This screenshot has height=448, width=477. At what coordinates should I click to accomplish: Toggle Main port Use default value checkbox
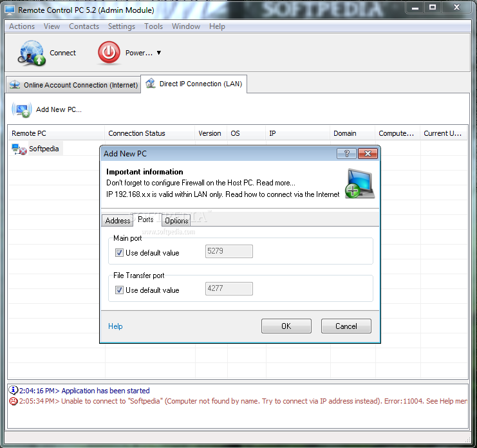tap(119, 253)
